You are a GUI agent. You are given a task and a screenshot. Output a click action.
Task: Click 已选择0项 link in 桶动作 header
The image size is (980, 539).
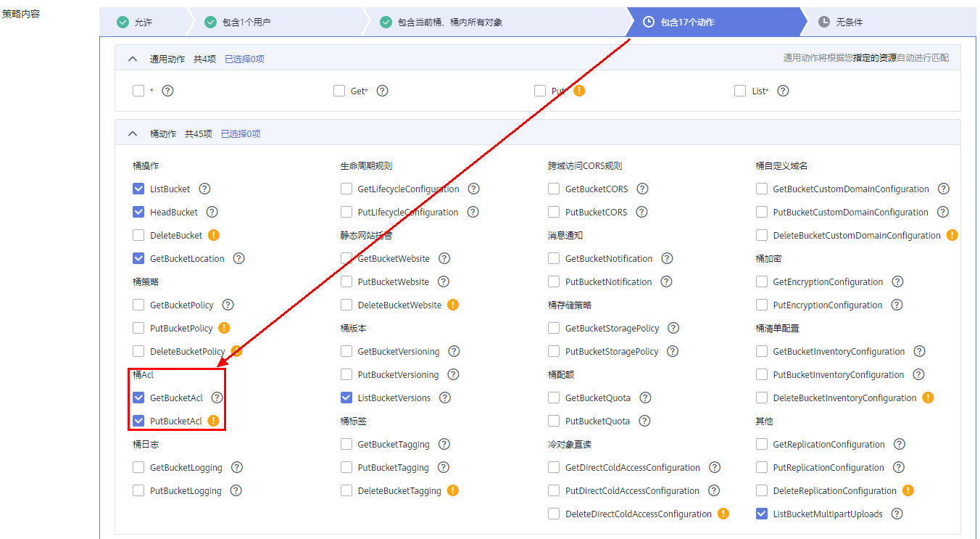coord(241,133)
